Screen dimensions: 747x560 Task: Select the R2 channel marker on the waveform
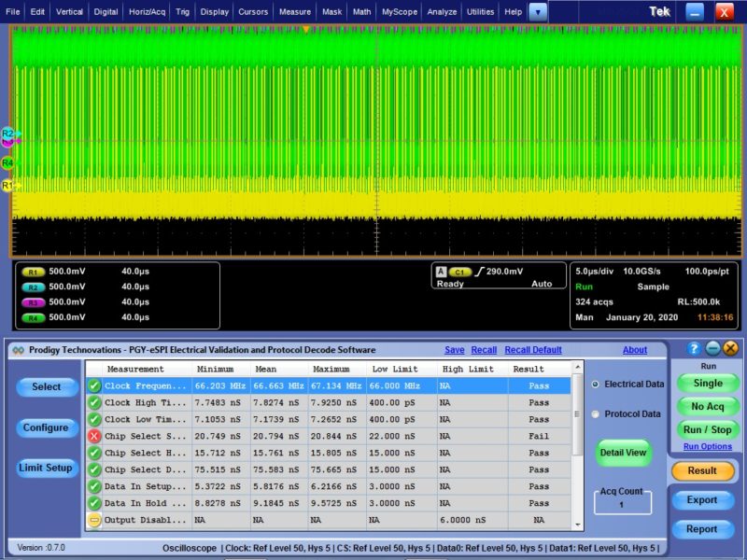pos(8,135)
